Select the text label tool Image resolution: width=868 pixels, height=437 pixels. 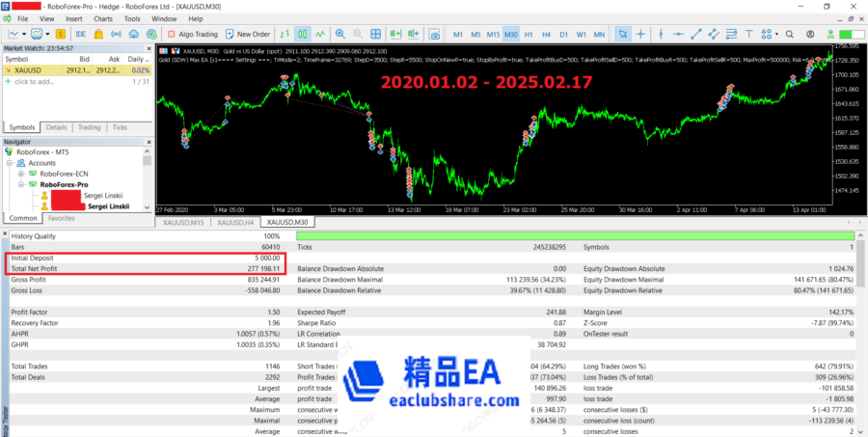pos(749,35)
